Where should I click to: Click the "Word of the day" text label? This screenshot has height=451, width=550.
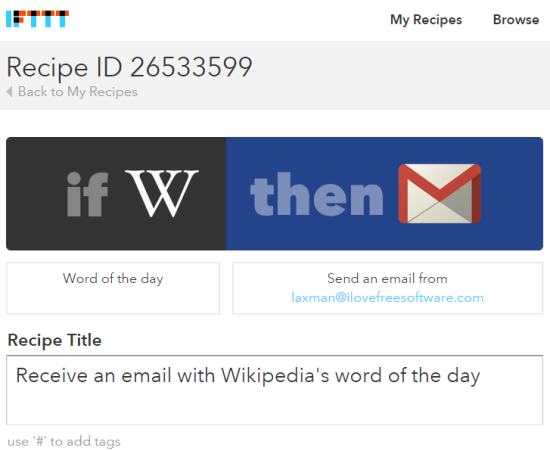click(113, 279)
